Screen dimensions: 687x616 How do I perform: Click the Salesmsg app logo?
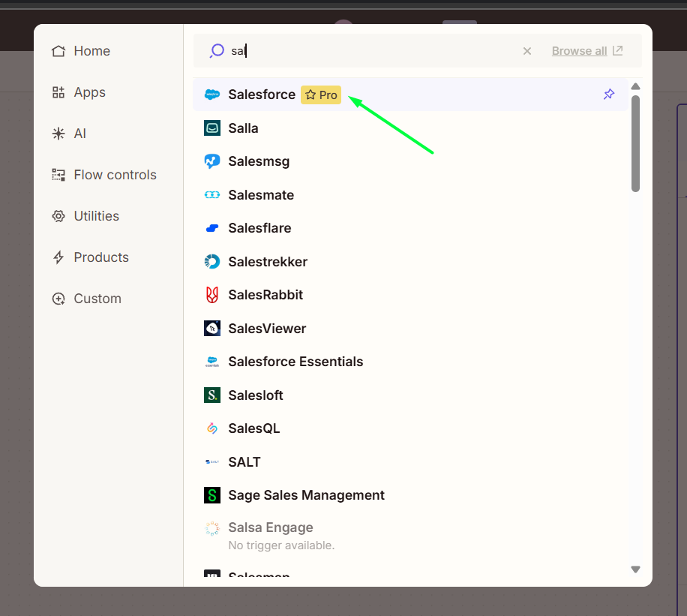click(212, 161)
